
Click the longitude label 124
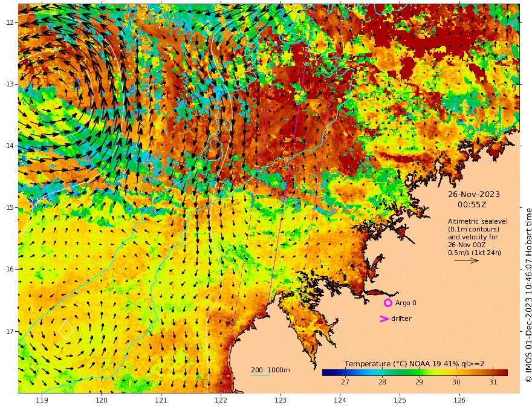[340, 401]
